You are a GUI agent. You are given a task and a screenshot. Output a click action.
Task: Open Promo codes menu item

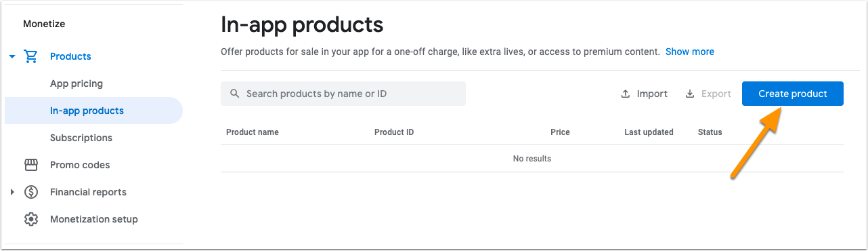pos(80,165)
